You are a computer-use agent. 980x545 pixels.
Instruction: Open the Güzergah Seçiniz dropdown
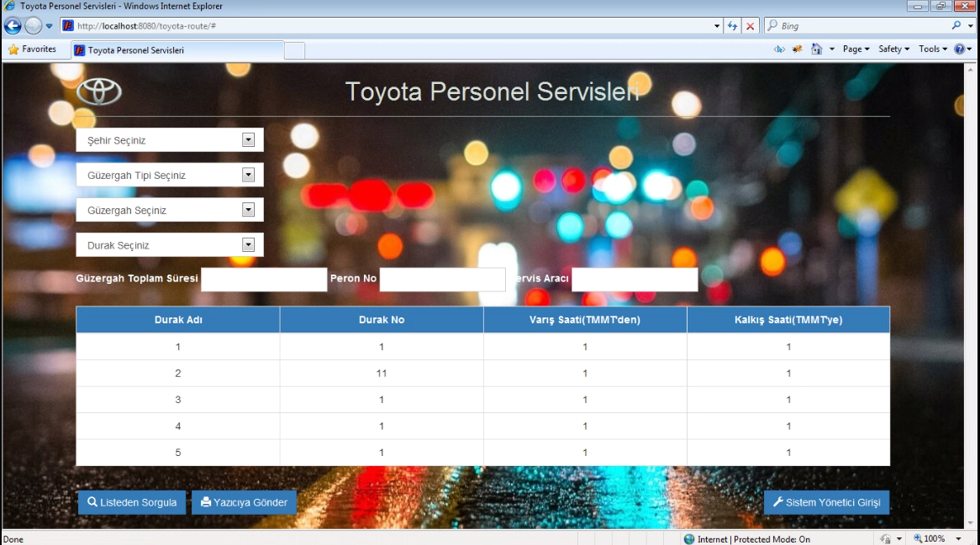pos(170,210)
